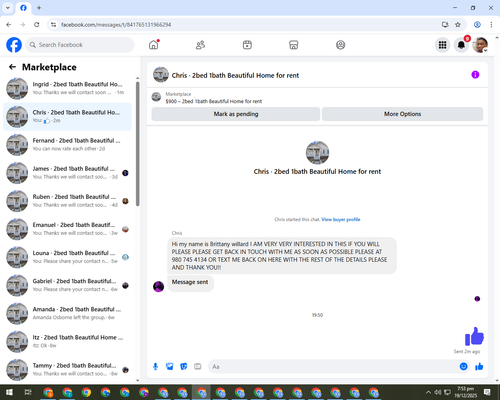Show hidden system tray icons chevron
This screenshot has width=500, height=400.
pyautogui.click(x=428, y=392)
